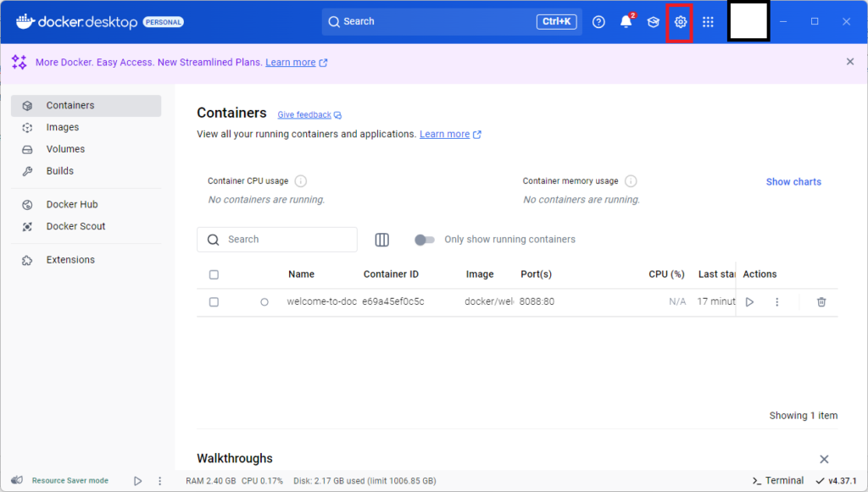This screenshot has width=868, height=492.
Task: Click the welcome-to-docker status circle
Action: [x=264, y=301]
